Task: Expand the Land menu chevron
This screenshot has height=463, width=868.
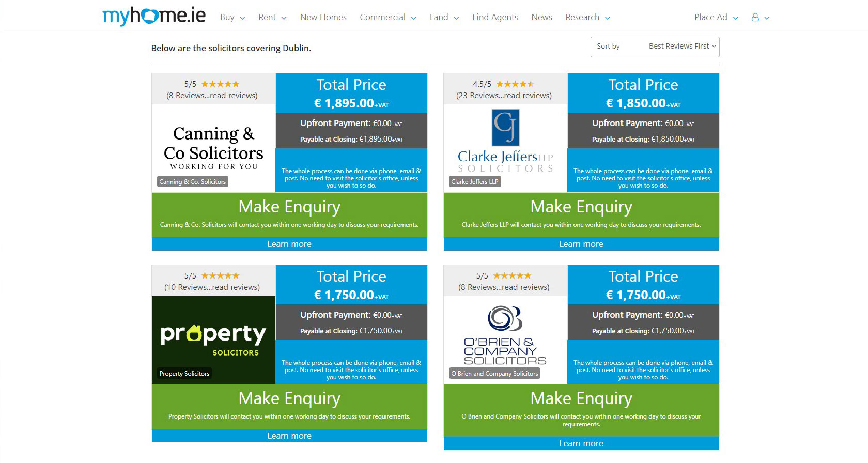Action: [456, 18]
